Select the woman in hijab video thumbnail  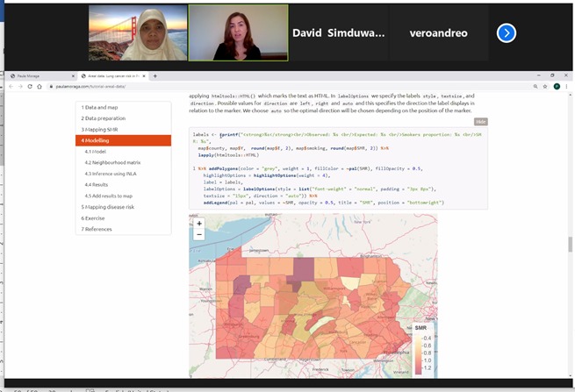tap(138, 32)
